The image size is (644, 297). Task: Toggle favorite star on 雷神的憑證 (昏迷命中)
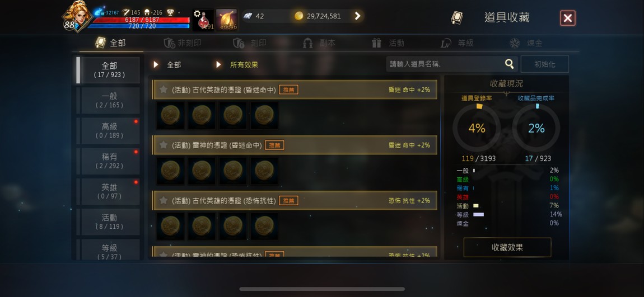pyautogui.click(x=163, y=145)
